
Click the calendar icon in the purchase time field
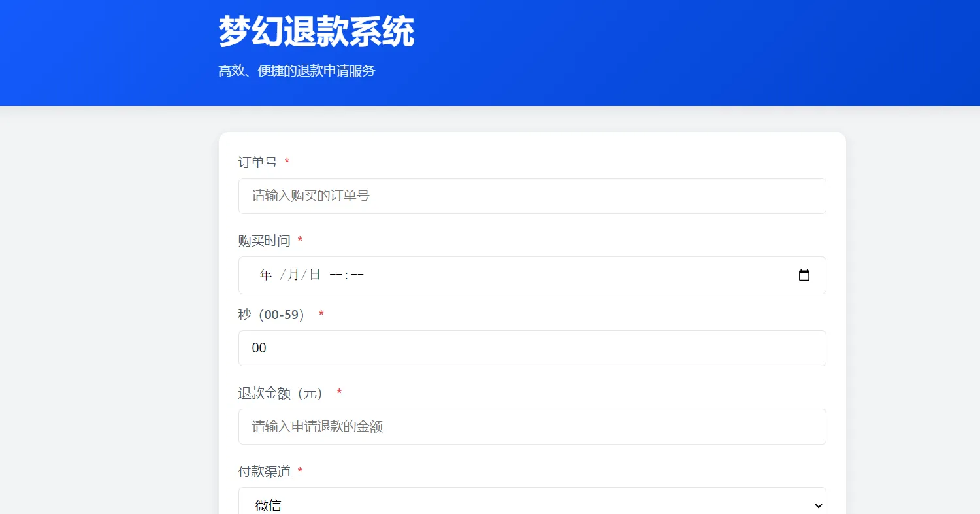tap(804, 275)
